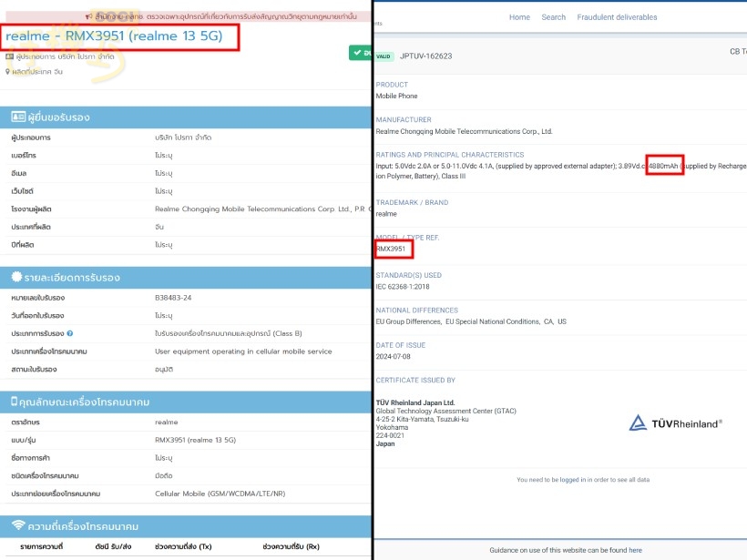The width and height of the screenshot is (747, 560).
Task: Click the location pin icon near ผลิตที่ประเทศ
Action: click(x=8, y=71)
